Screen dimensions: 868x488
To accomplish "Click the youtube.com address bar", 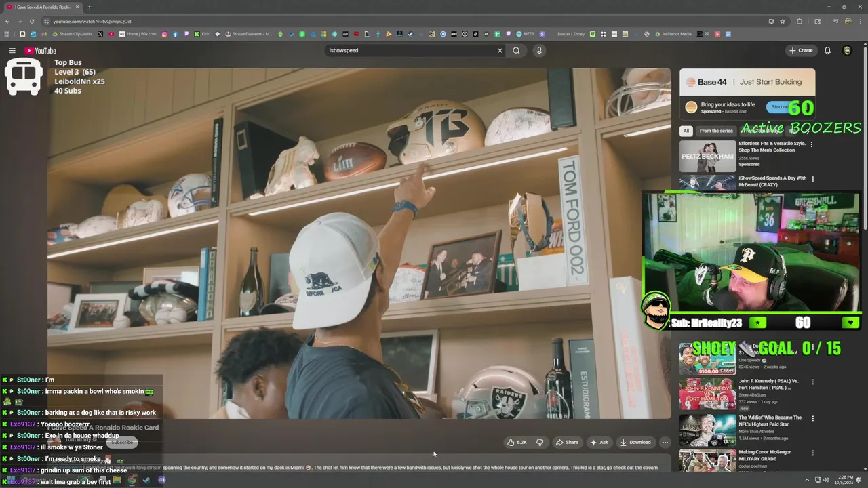I will [407, 21].
